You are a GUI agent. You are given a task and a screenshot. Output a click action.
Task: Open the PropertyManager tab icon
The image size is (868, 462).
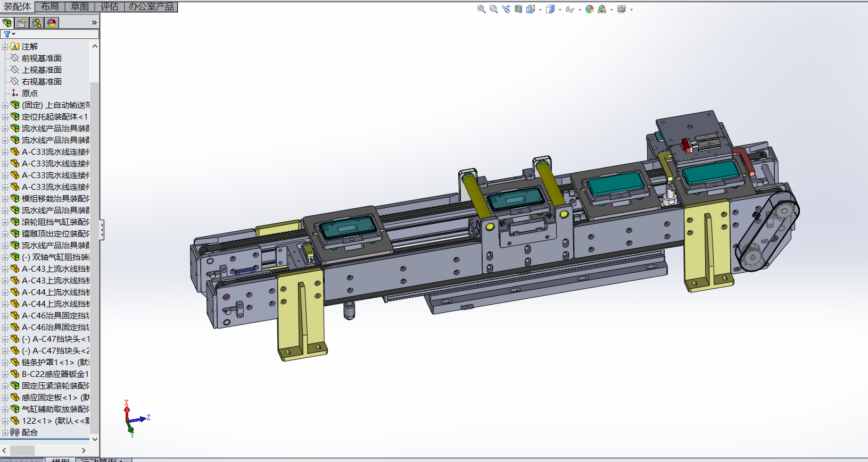coord(22,23)
